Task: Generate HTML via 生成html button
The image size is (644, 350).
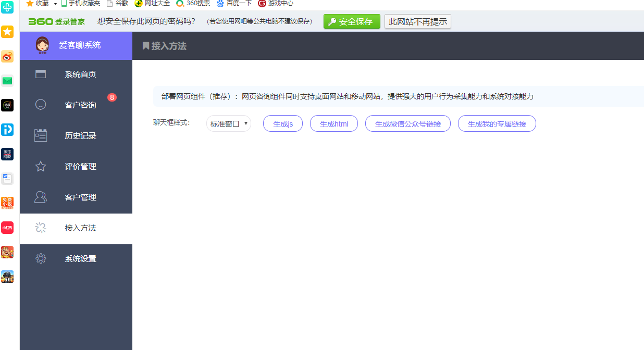Action: pos(333,123)
